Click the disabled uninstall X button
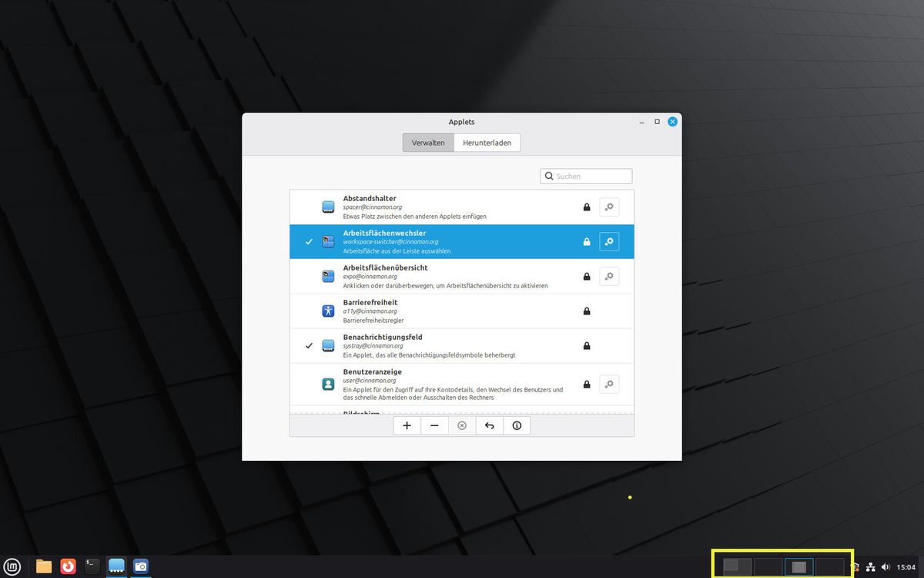This screenshot has width=924, height=578. coord(462,425)
